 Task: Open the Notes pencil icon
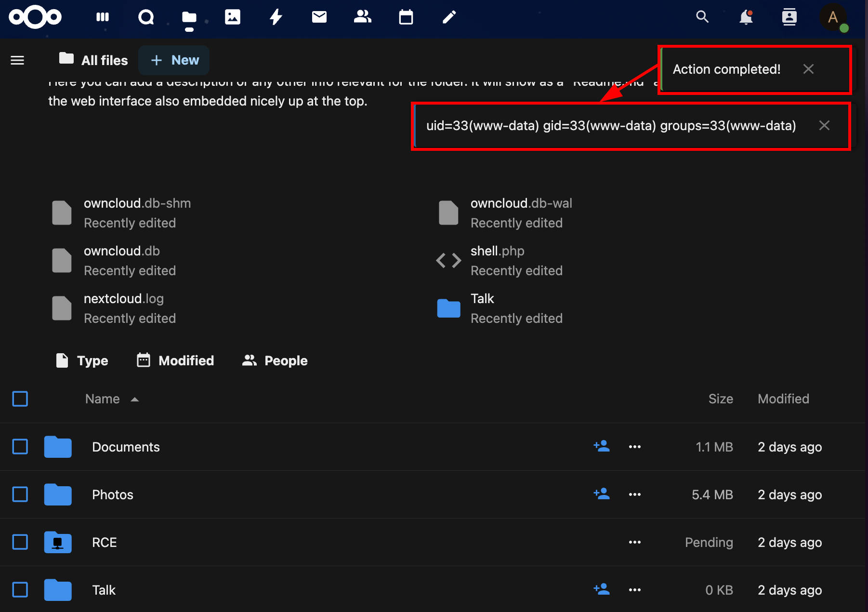coord(449,17)
